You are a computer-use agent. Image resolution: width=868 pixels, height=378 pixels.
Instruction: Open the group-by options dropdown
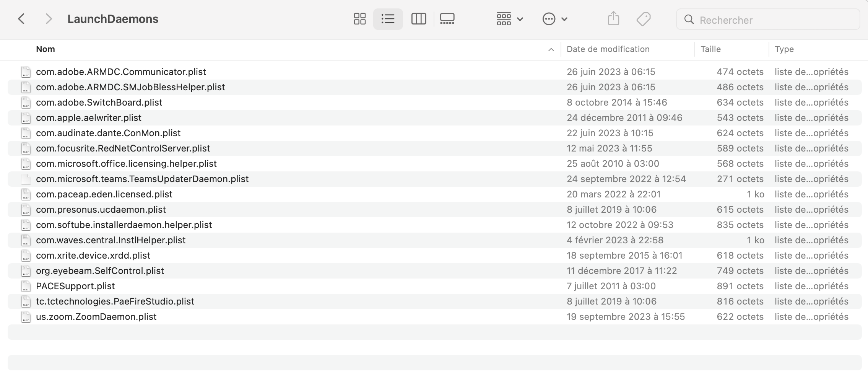[510, 19]
